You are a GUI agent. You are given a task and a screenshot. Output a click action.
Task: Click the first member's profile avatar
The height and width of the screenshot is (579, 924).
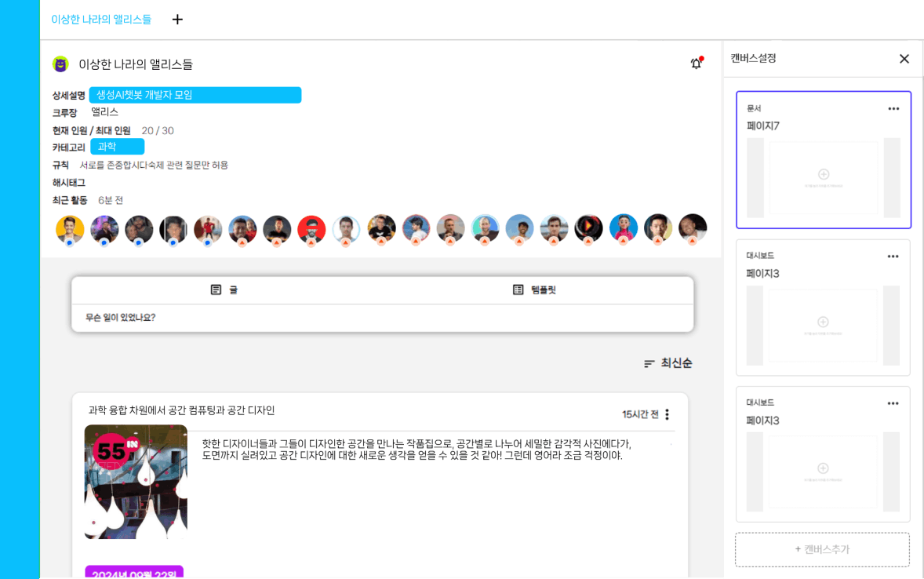pyautogui.click(x=70, y=229)
